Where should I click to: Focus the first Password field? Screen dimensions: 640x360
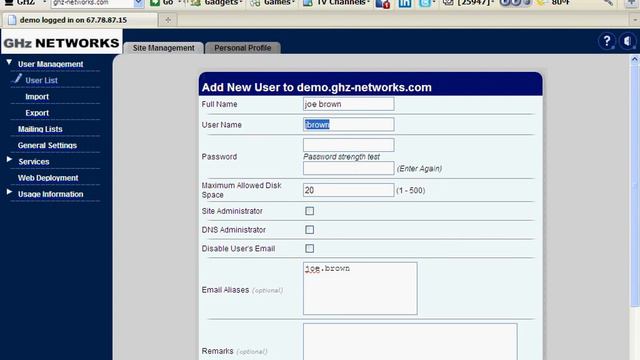[349, 145]
